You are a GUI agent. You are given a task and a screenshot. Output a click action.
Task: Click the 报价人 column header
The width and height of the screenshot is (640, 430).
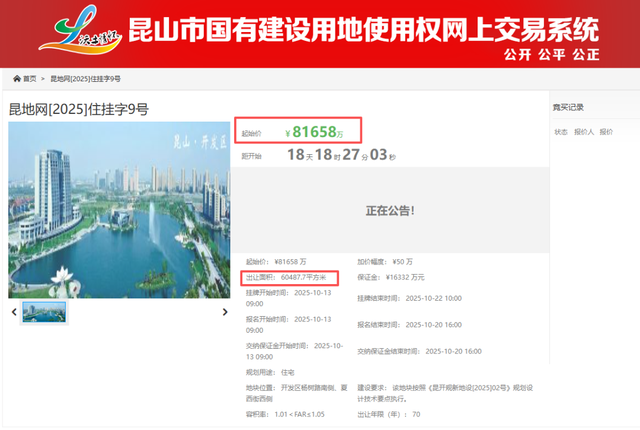pyautogui.click(x=583, y=132)
